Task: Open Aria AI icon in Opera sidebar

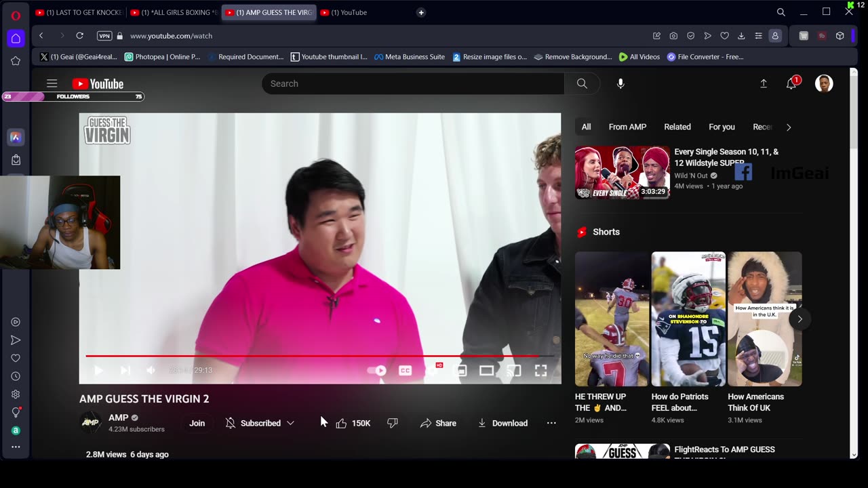Action: click(16, 138)
